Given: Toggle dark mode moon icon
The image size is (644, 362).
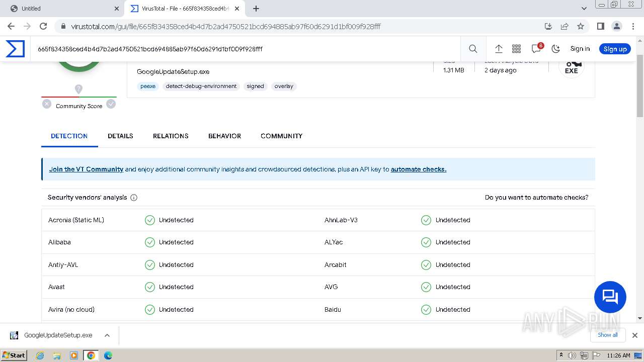Looking at the screenshot, I should (x=555, y=49).
